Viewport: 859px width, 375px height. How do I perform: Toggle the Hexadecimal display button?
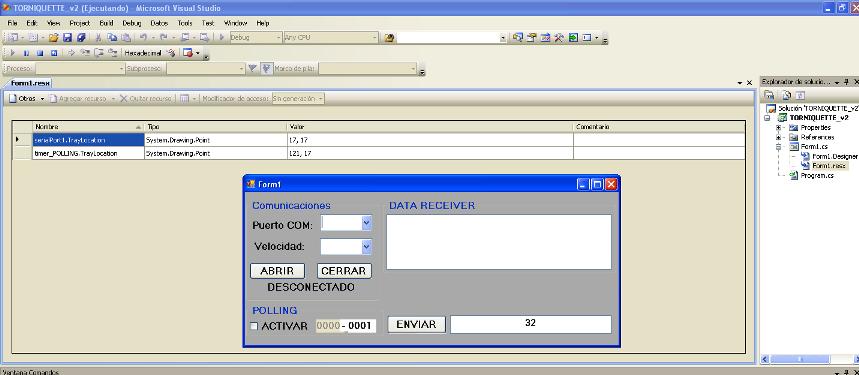pyautogui.click(x=143, y=53)
